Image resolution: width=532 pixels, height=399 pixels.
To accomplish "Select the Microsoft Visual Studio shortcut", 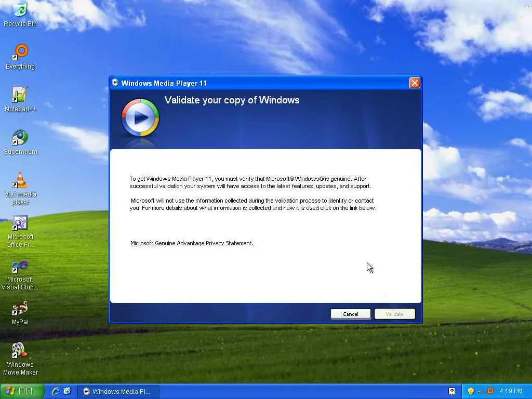I will click(20, 275).
